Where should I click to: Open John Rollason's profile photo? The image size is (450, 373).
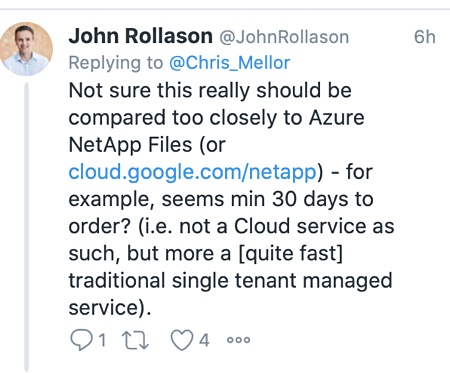(26, 49)
